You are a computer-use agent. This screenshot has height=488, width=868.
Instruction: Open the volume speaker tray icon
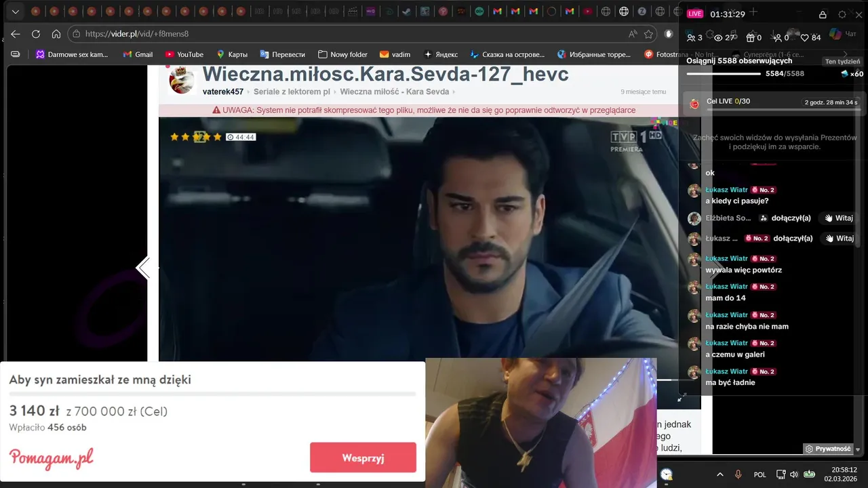794,474
